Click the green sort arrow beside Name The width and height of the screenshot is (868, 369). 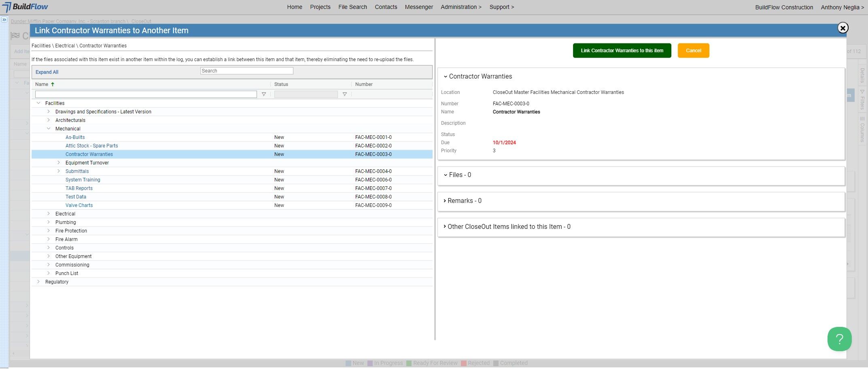coord(53,84)
